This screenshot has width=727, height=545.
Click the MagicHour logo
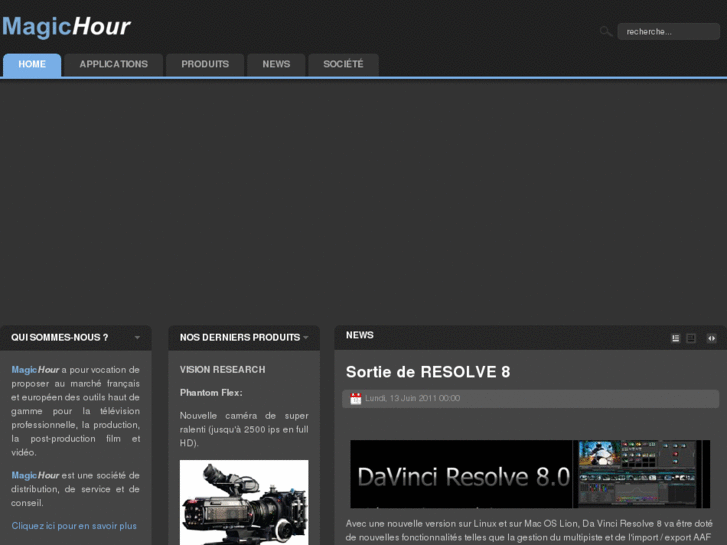(x=66, y=26)
